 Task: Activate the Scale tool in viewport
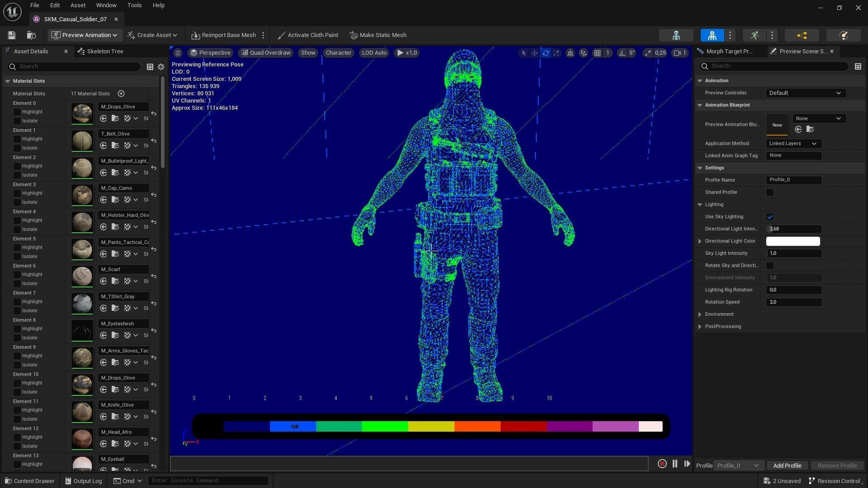click(x=557, y=53)
